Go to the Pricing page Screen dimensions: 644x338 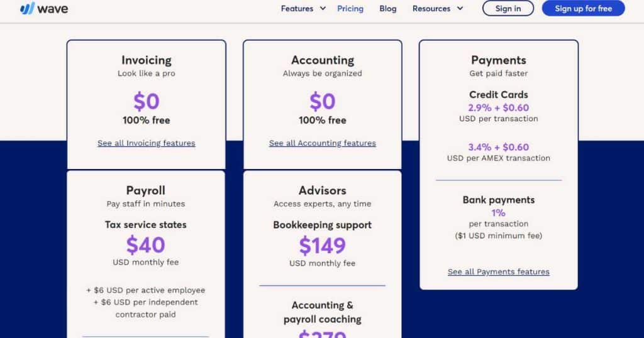point(350,9)
